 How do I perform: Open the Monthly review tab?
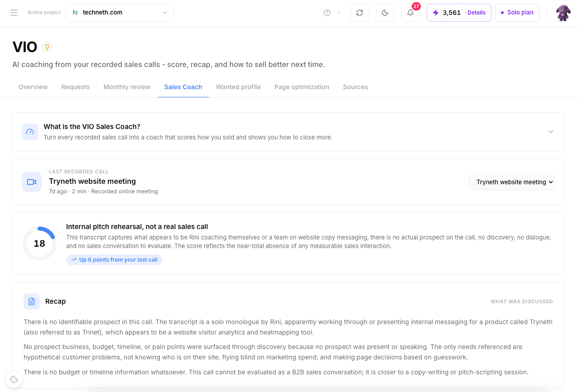(x=127, y=87)
